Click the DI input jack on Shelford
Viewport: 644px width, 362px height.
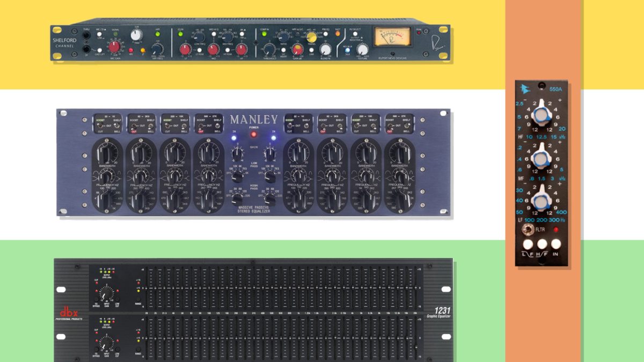click(x=86, y=49)
